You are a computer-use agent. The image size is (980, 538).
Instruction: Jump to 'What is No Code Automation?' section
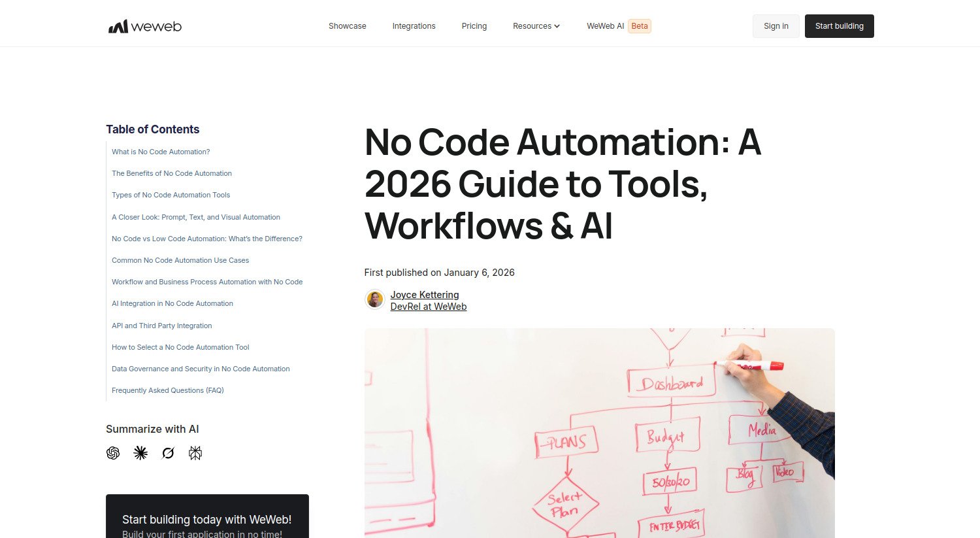(x=161, y=152)
